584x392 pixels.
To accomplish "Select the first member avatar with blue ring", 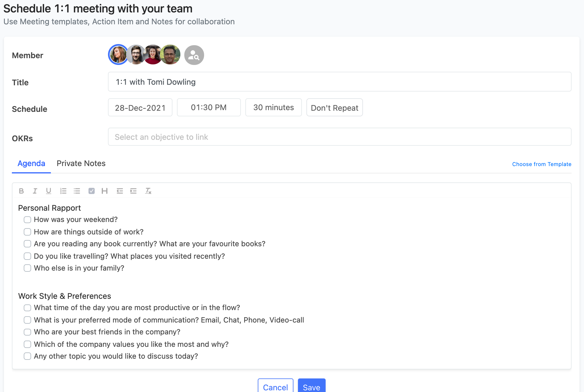I will click(x=118, y=55).
